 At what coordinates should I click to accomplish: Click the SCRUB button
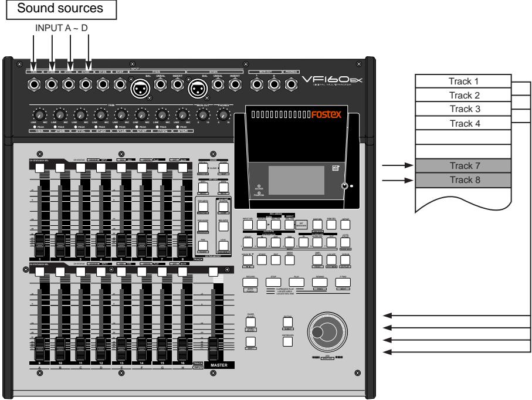click(x=345, y=260)
